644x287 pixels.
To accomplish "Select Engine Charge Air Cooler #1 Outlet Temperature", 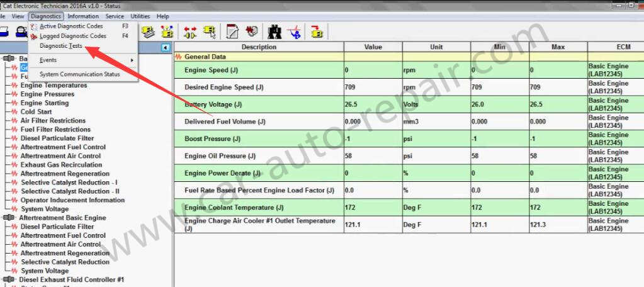I will tap(409, 225).
